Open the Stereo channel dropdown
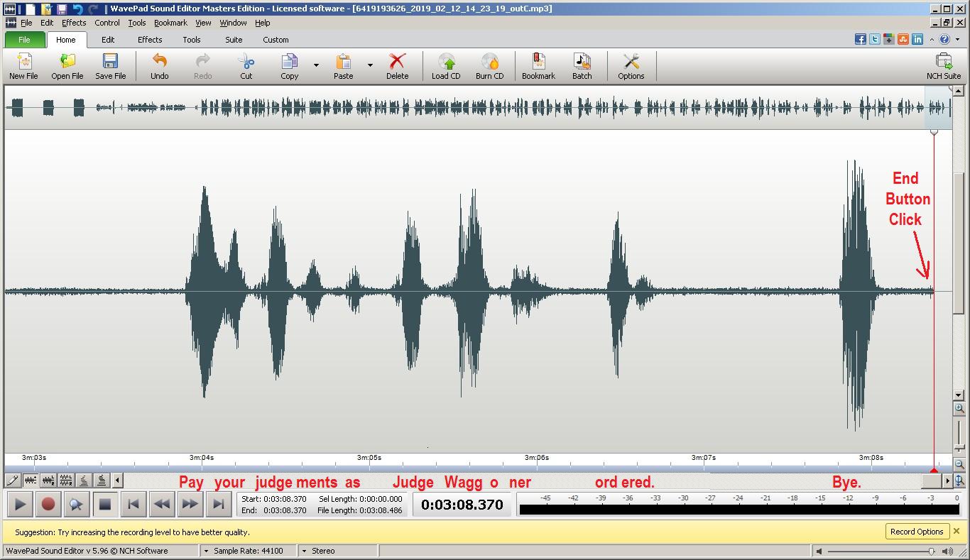The height and width of the screenshot is (560, 970). pyautogui.click(x=337, y=551)
